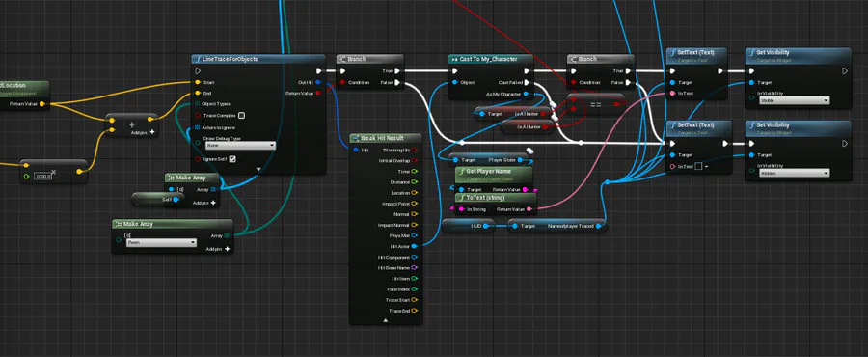Click the 1000.0 multiplier value field
Viewport: 868px width, 357px height.
pyautogui.click(x=42, y=176)
